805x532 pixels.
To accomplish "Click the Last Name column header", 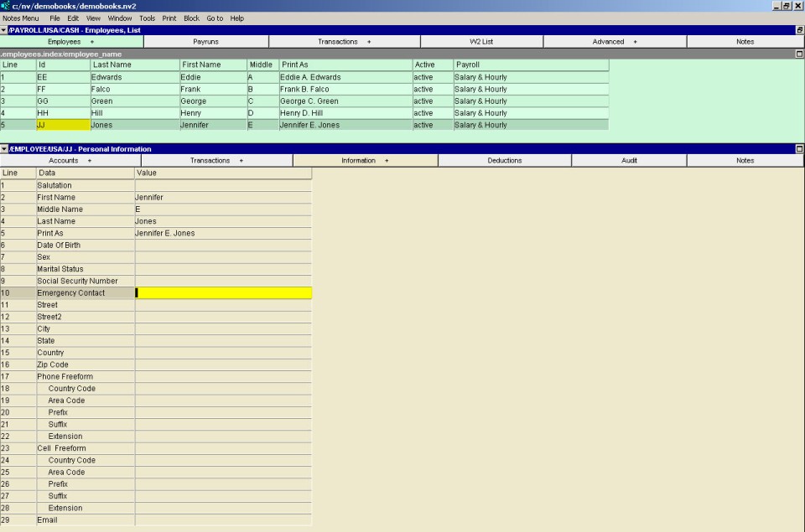I will click(x=134, y=65).
